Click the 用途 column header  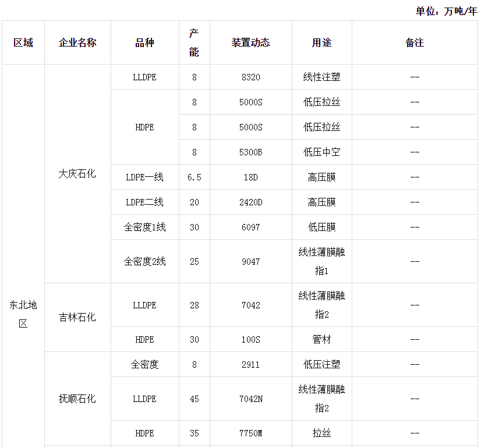[321, 43]
